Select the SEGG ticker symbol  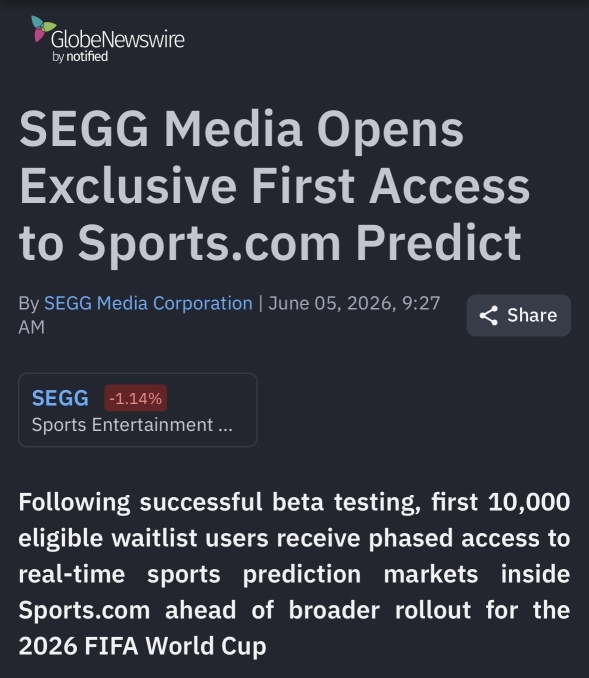[60, 398]
